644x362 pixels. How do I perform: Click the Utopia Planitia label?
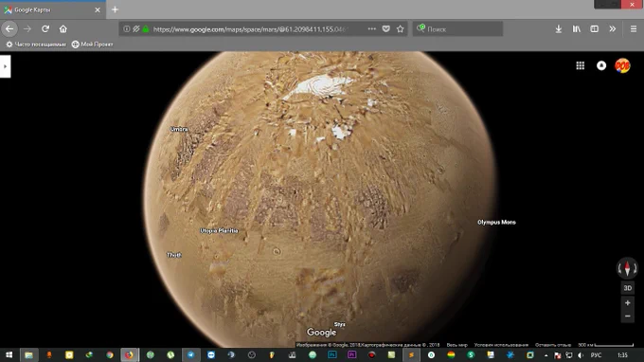pos(219,230)
